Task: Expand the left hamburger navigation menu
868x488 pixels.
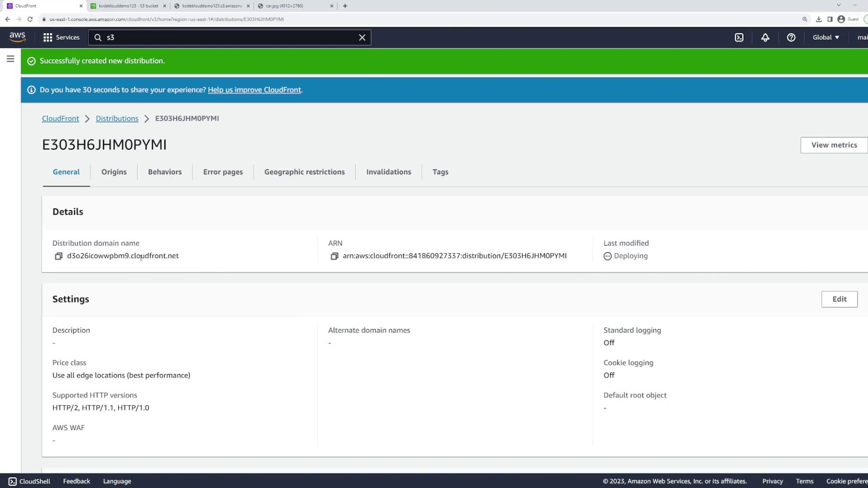Action: click(10, 59)
